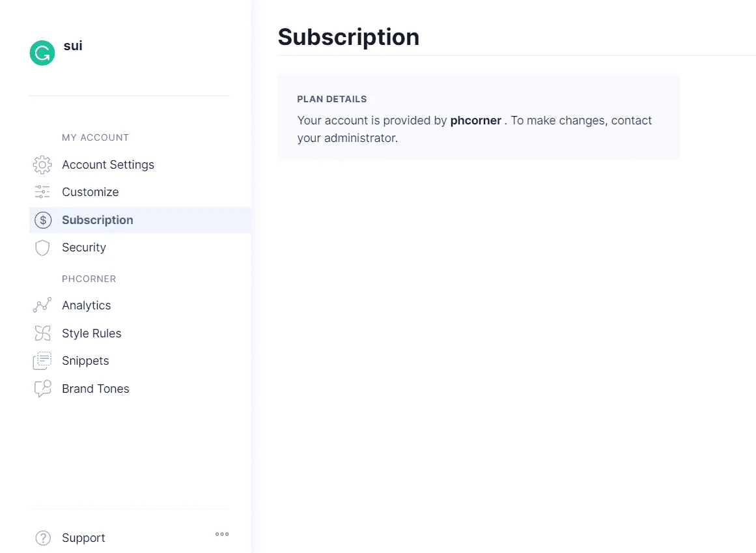Click the Analytics line-graph icon

[42, 305]
